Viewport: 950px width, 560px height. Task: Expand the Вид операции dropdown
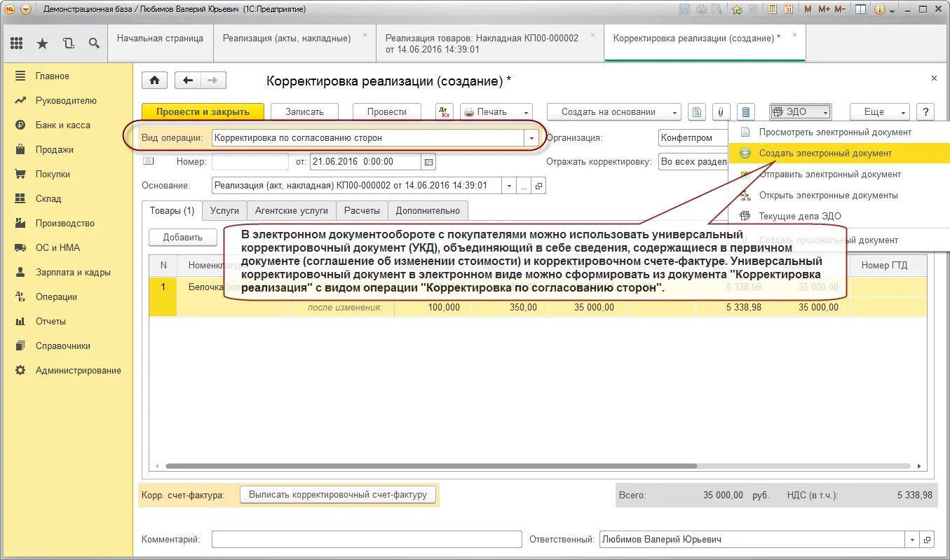pos(531,138)
